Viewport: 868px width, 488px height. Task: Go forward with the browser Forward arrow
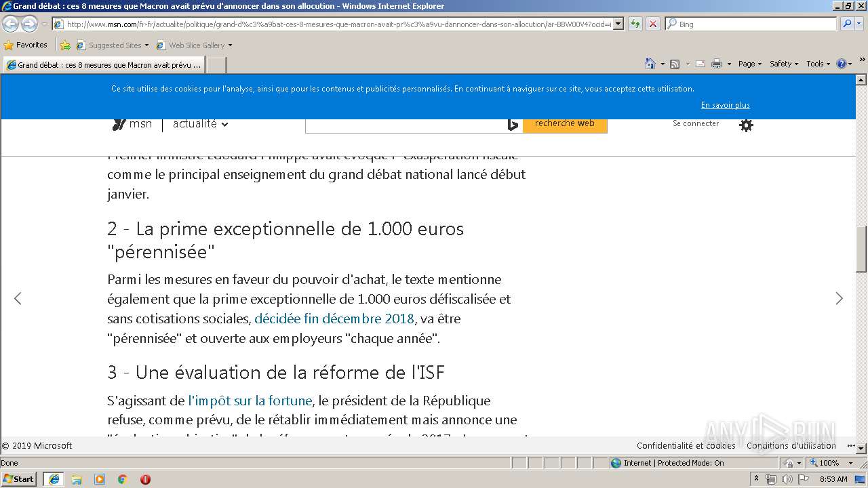point(29,24)
